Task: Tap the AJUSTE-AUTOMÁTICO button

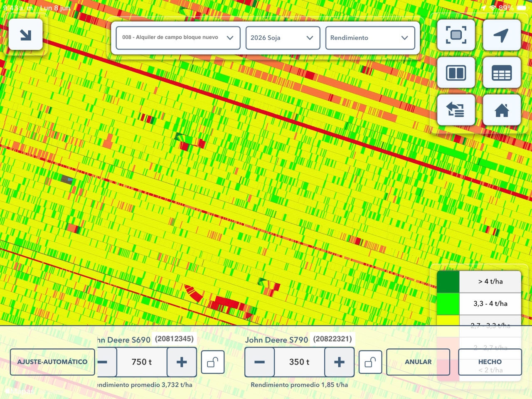Action: coord(52,362)
